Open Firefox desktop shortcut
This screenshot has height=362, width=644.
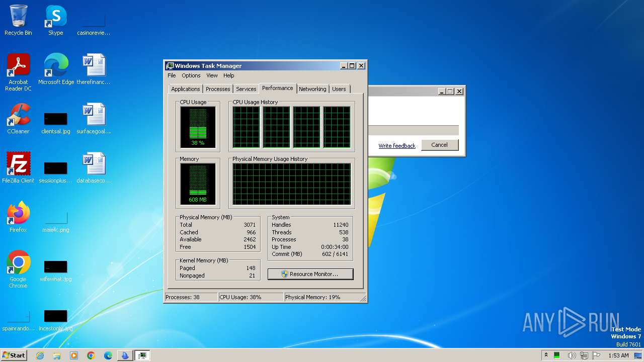(x=18, y=217)
